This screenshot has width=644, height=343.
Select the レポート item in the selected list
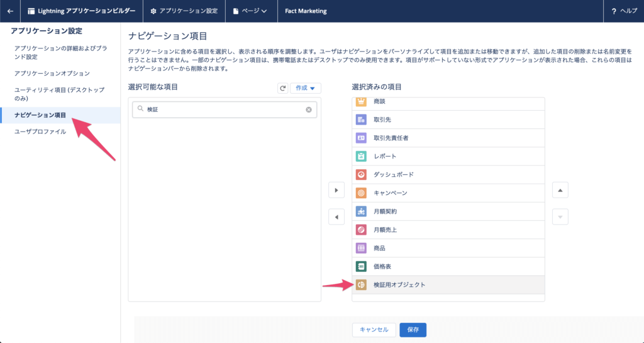(385, 156)
